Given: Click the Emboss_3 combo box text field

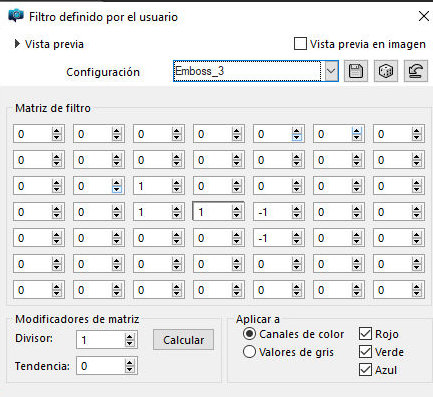Looking at the screenshot, I should pyautogui.click(x=247, y=71).
